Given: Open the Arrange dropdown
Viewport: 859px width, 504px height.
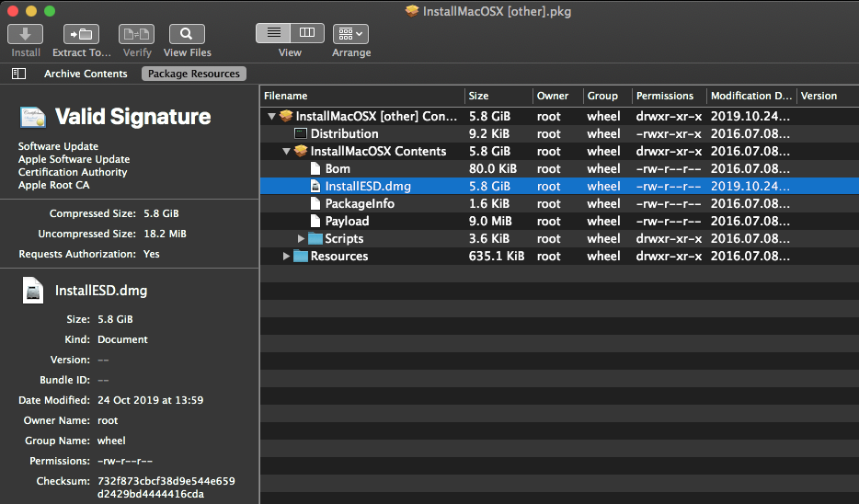Looking at the screenshot, I should tap(350, 34).
